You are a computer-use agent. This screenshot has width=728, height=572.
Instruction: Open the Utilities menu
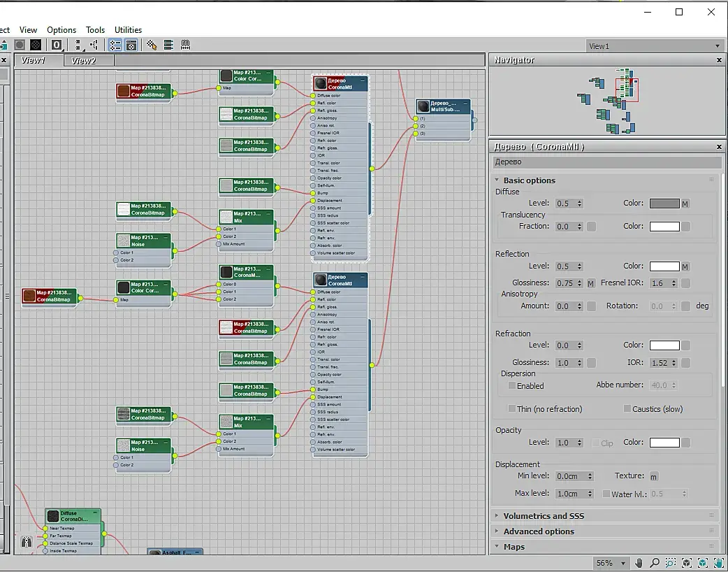[x=128, y=30]
